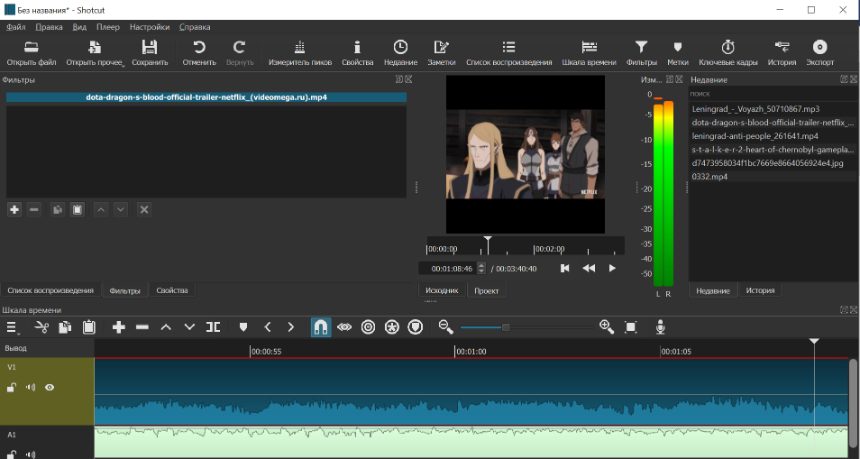Select the Проект player tab
Screen dimensions: 860x459
coord(486,291)
